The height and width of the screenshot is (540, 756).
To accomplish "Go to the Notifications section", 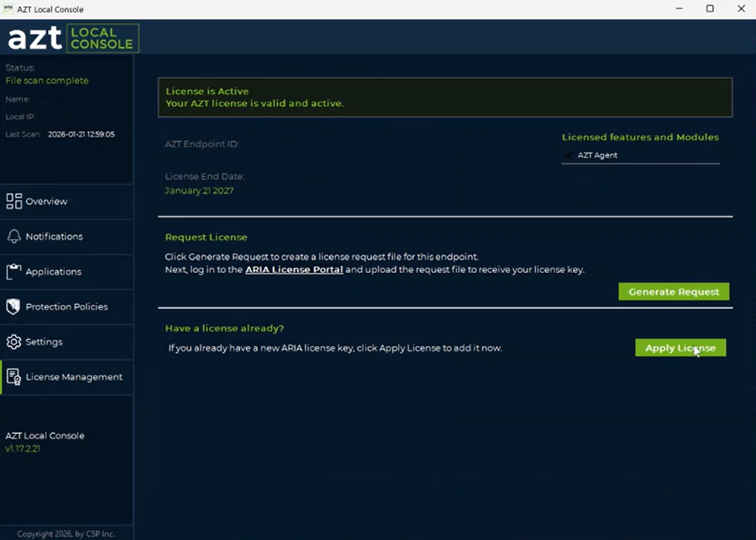I will [67, 237].
